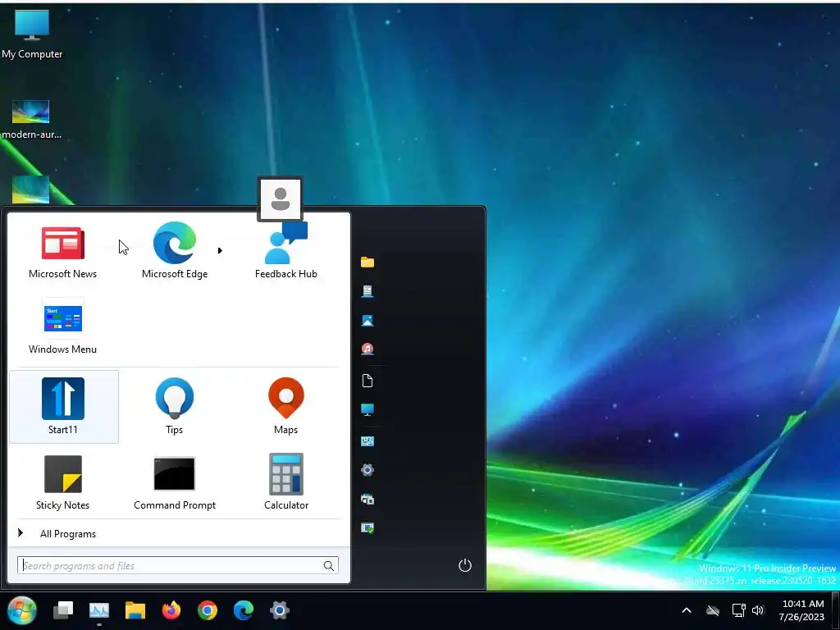Open Command Prompt
This screenshot has height=630, width=840.
click(175, 482)
